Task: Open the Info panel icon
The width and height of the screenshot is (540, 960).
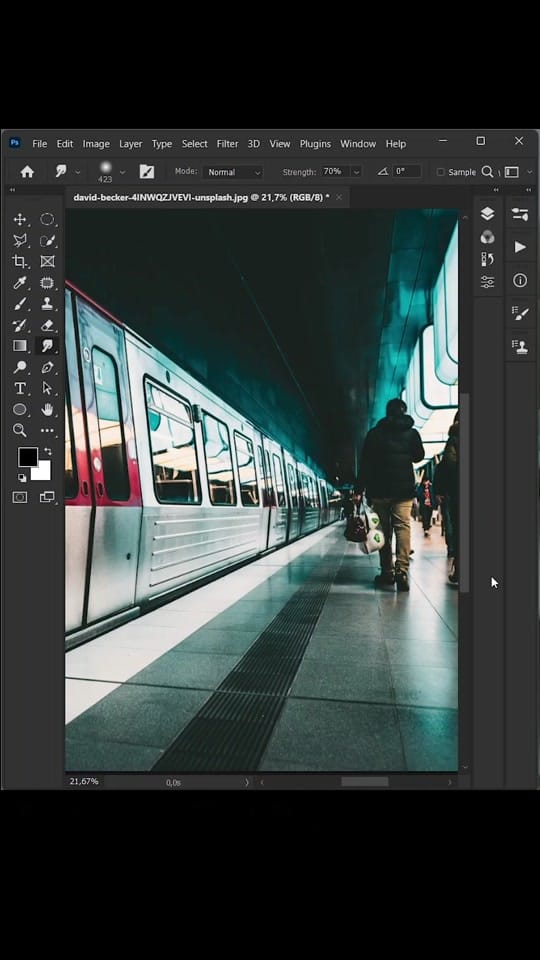Action: (x=520, y=280)
